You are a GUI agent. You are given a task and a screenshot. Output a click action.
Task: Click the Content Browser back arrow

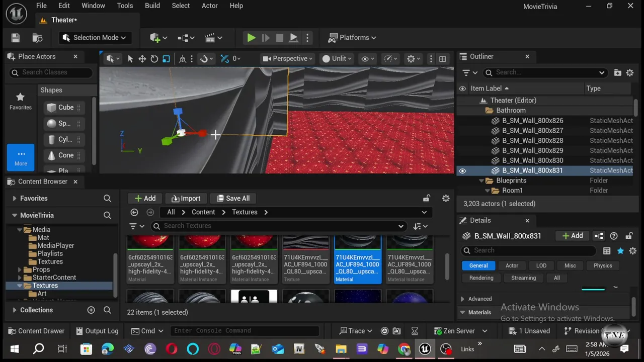[x=134, y=212]
